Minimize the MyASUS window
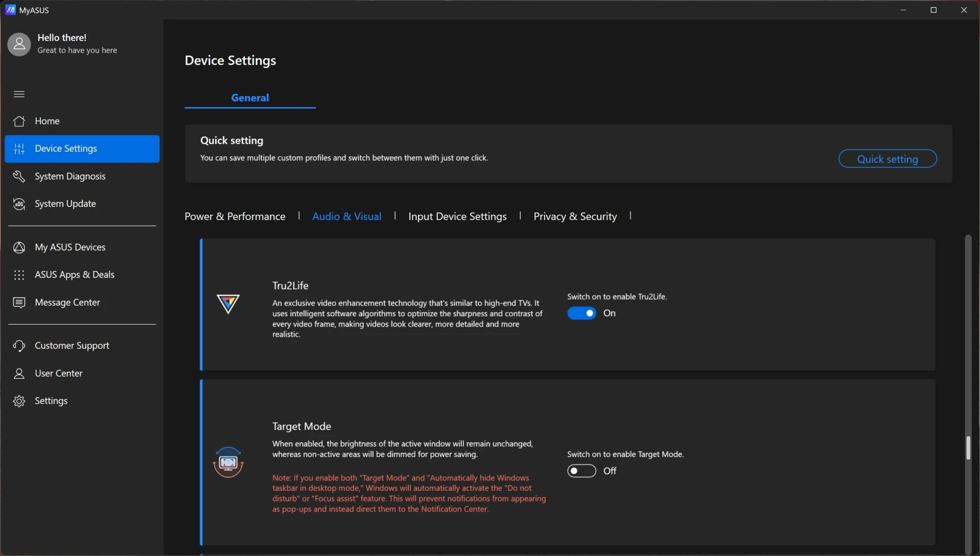980x556 pixels. coord(903,10)
